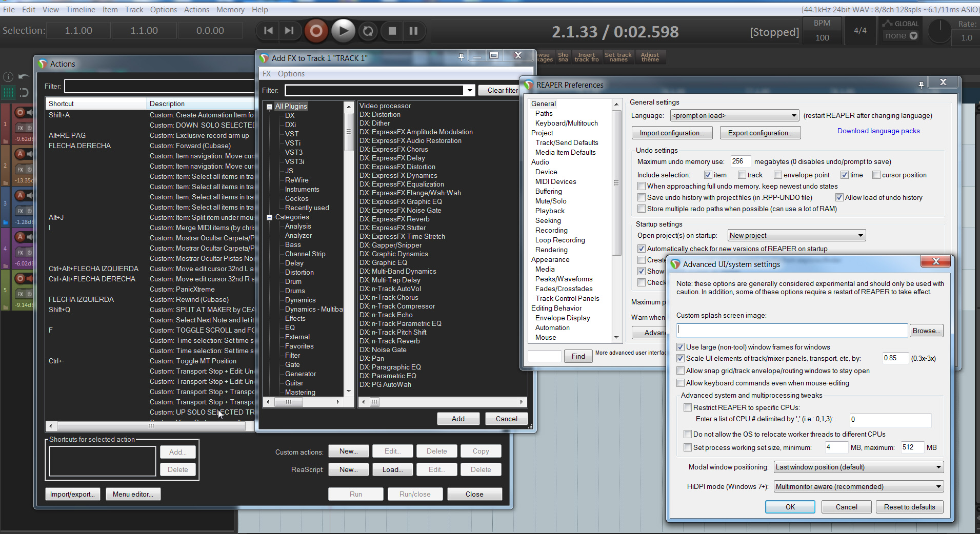Image resolution: width=980 pixels, height=534 pixels.
Task: Uncheck 'Use large (non-tool) window frames'
Action: click(x=681, y=347)
